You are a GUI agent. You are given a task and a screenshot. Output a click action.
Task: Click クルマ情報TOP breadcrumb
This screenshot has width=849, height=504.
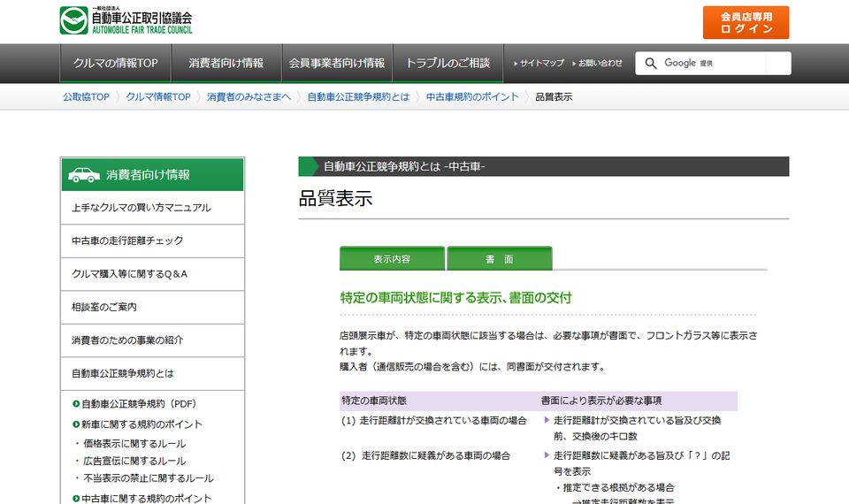tap(158, 97)
